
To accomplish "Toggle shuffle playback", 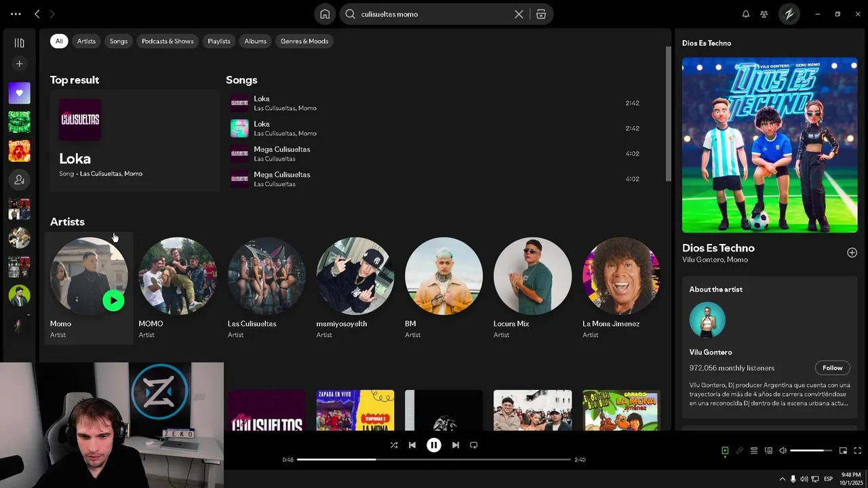I will (394, 445).
